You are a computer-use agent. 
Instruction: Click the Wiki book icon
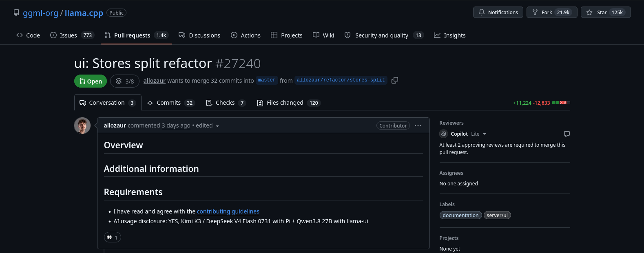316,35
